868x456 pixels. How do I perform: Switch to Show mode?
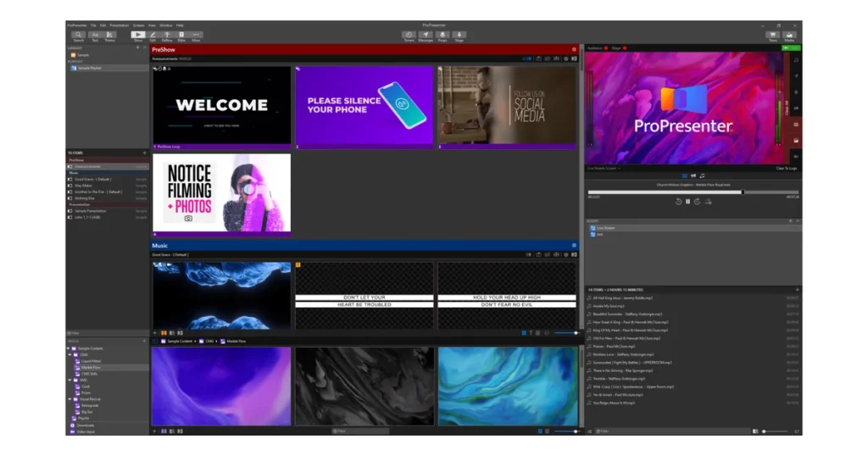point(138,36)
